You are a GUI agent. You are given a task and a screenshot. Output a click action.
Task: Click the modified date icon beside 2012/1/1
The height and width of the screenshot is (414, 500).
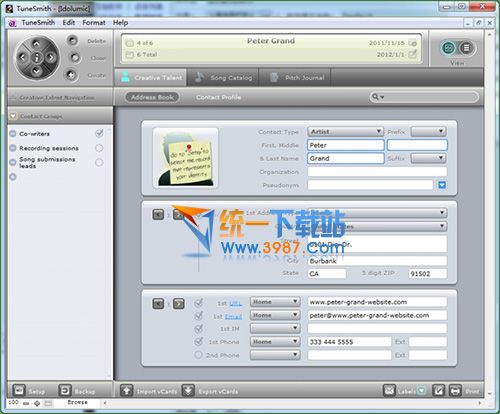coord(412,54)
